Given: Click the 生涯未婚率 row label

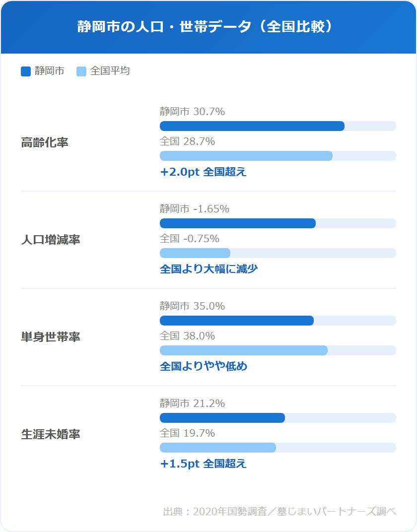Looking at the screenshot, I should click(51, 435).
